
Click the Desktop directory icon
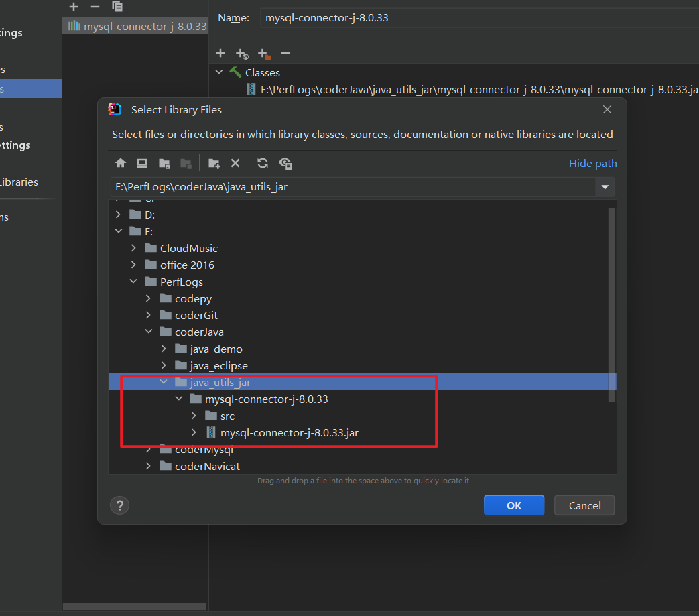142,163
